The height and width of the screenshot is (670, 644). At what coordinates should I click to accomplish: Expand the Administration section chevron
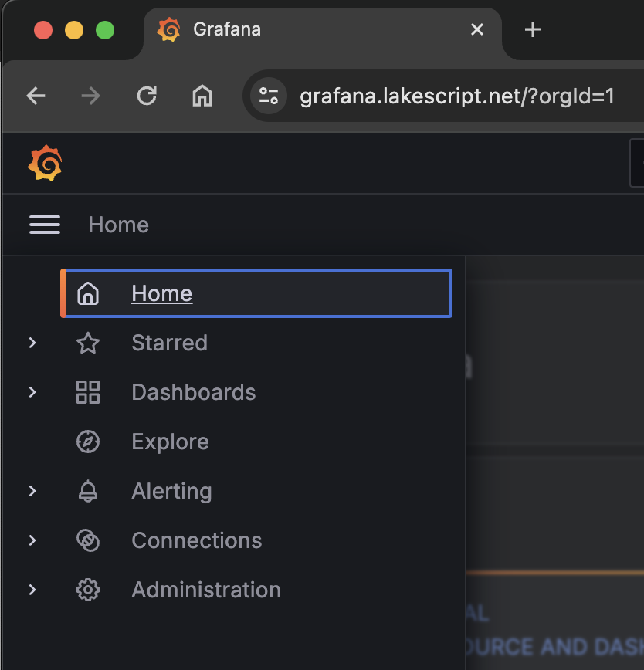pos(32,590)
